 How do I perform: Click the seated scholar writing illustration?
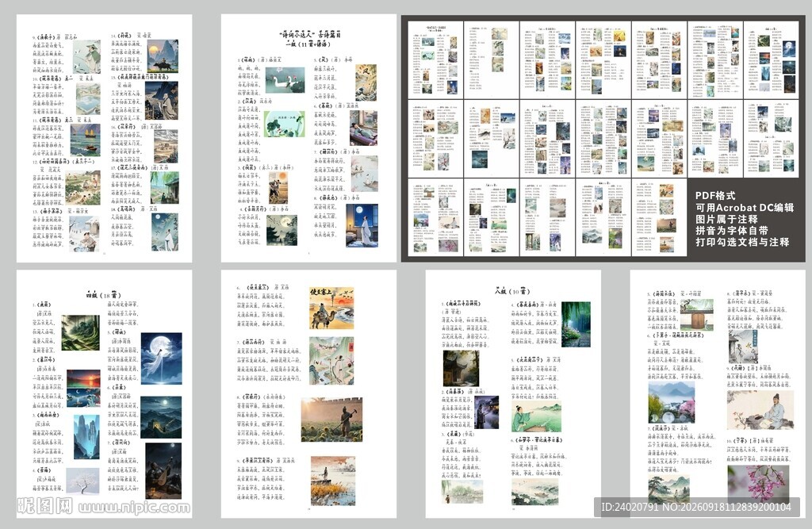(760, 410)
